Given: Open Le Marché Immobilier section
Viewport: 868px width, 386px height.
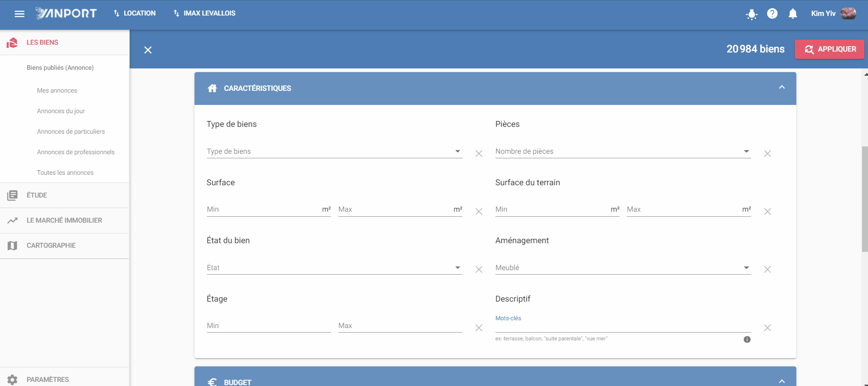Looking at the screenshot, I should coord(64,220).
